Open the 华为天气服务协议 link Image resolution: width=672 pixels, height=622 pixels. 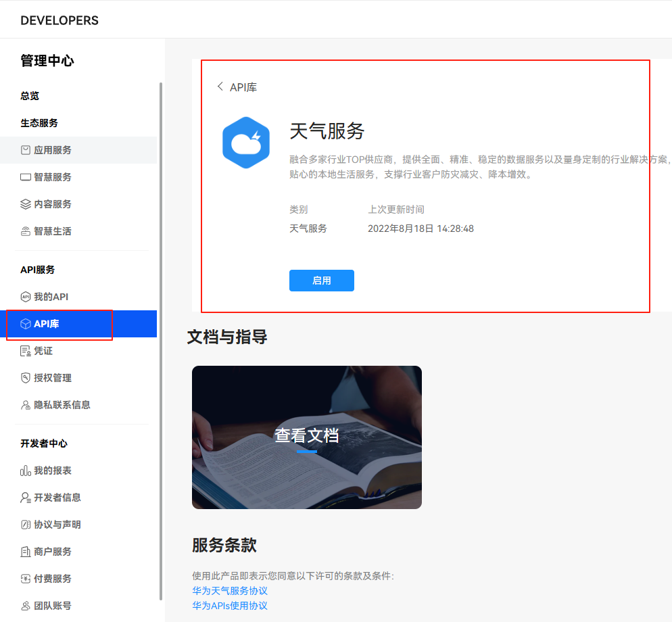click(230, 591)
